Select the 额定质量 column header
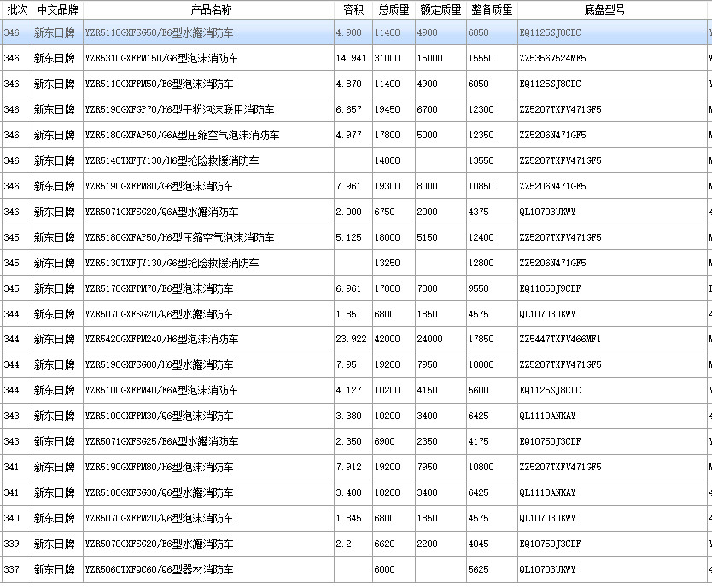The image size is (712, 588). tap(441, 9)
